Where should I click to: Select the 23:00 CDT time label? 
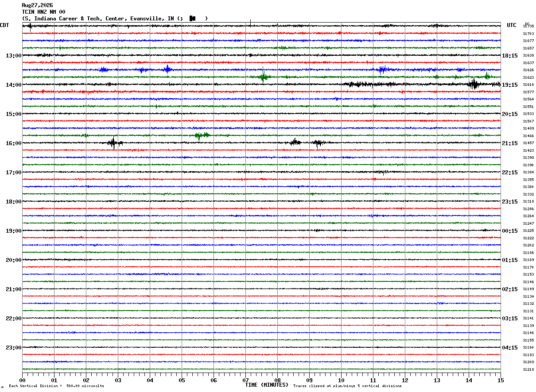pos(13,348)
